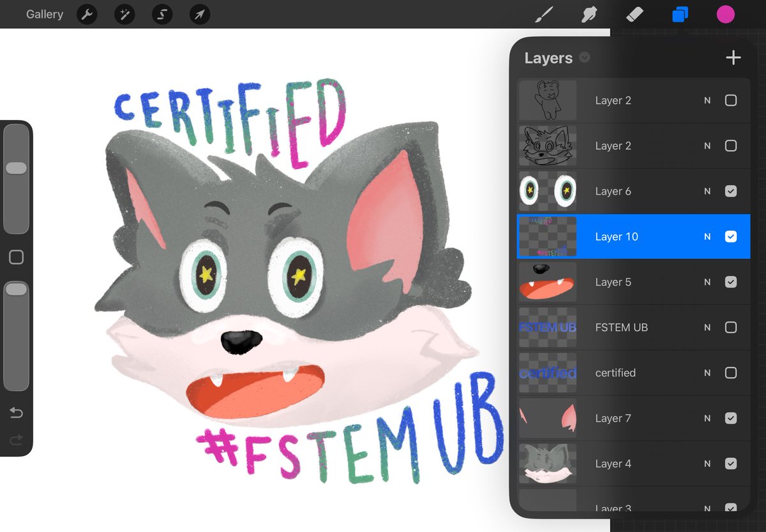Select the Brush tool
This screenshot has height=532, width=766.
543,14
